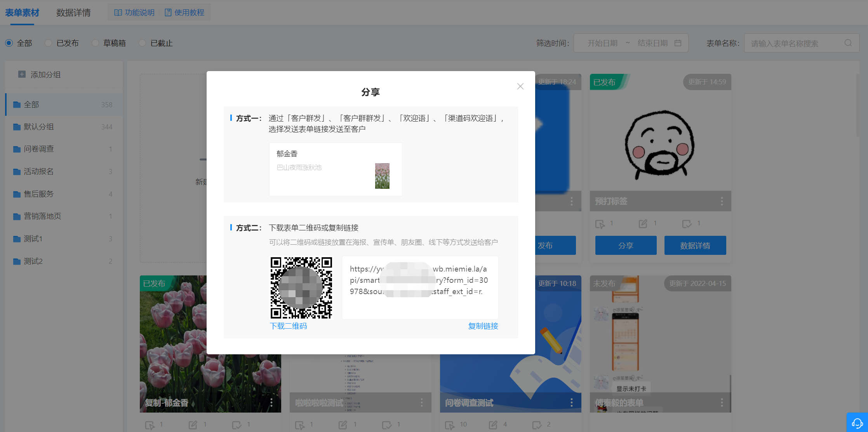This screenshot has height=432, width=868.
Task: Click the search magnifier icon
Action: [x=848, y=43]
